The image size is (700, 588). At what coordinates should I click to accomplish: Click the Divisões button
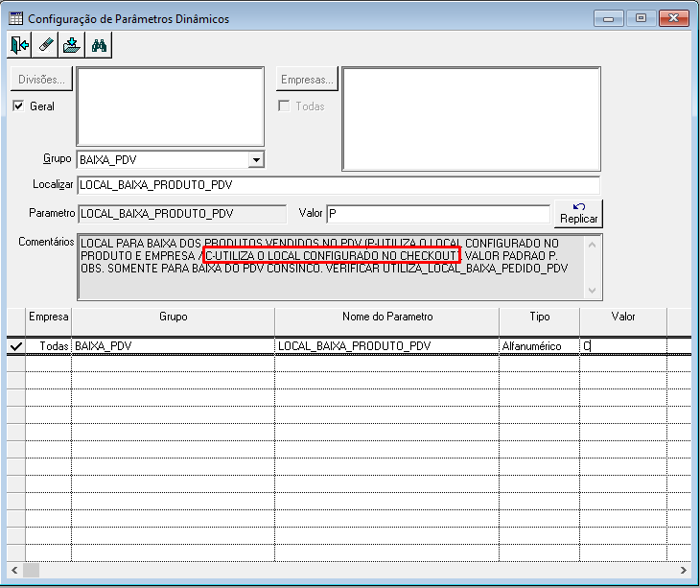tap(41, 79)
